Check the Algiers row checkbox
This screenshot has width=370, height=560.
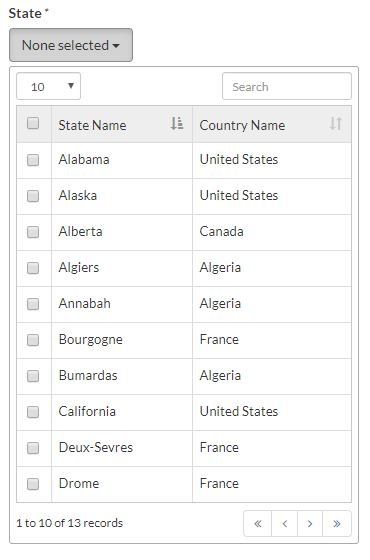tap(33, 268)
